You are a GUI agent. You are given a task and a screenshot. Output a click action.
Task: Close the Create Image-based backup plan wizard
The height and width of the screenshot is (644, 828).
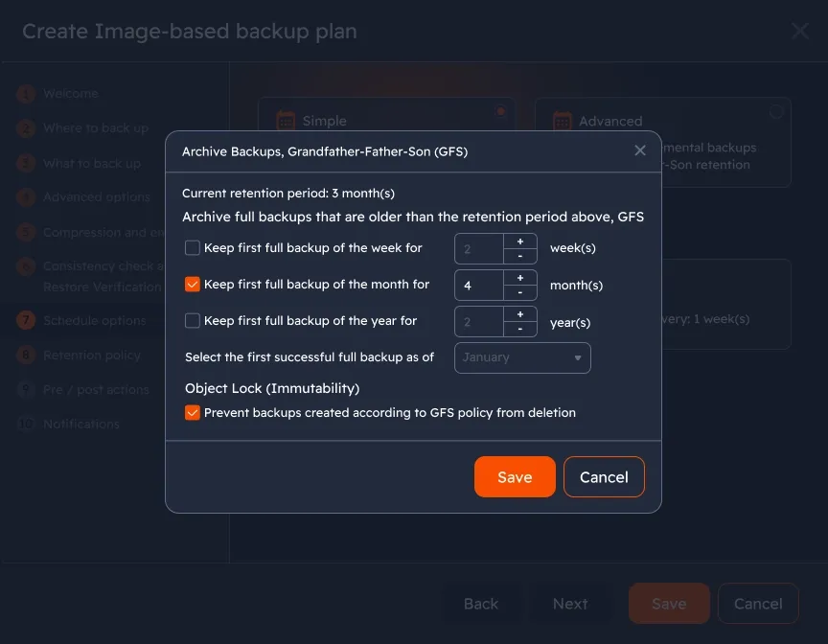coord(800,31)
